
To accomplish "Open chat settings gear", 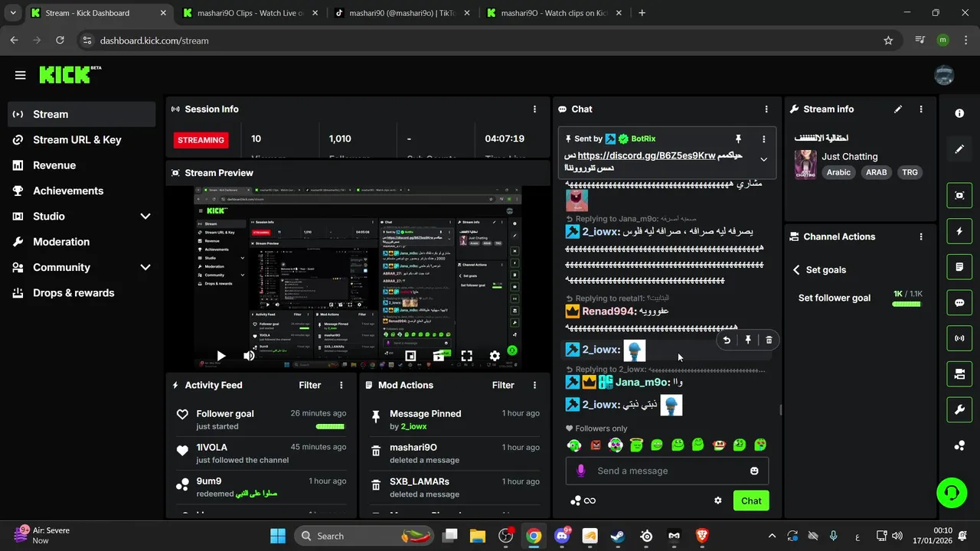I will (718, 500).
